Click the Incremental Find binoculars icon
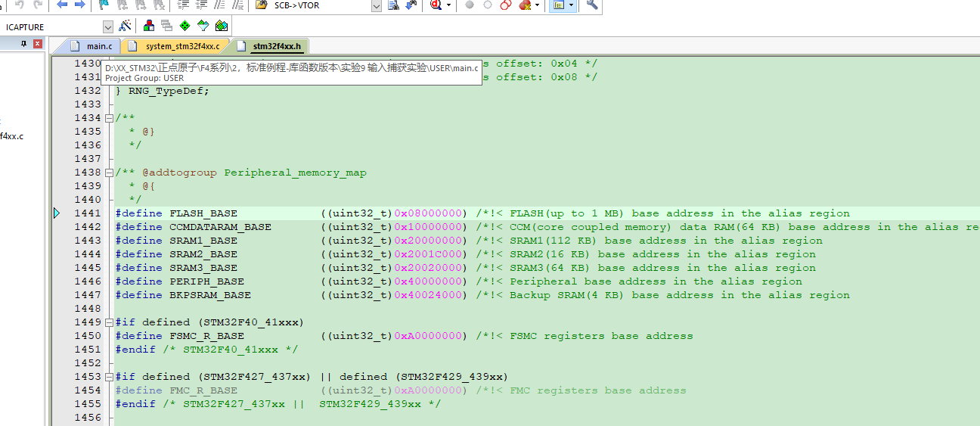This screenshot has height=426, width=980. 411,5
